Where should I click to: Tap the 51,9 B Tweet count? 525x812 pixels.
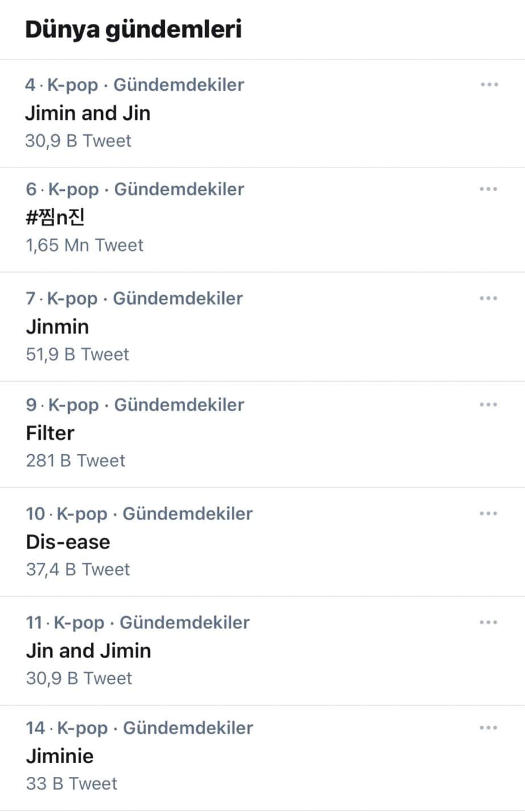[x=78, y=354]
